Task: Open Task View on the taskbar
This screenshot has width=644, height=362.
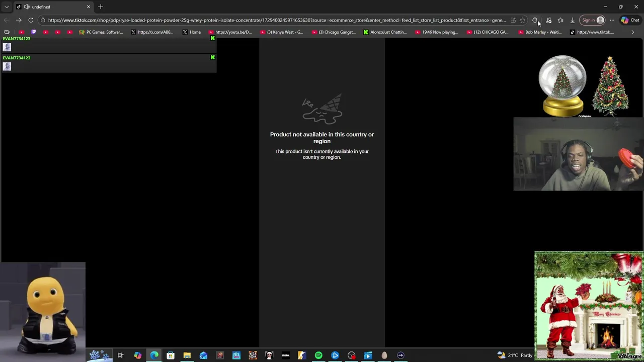Action: [x=121, y=355]
